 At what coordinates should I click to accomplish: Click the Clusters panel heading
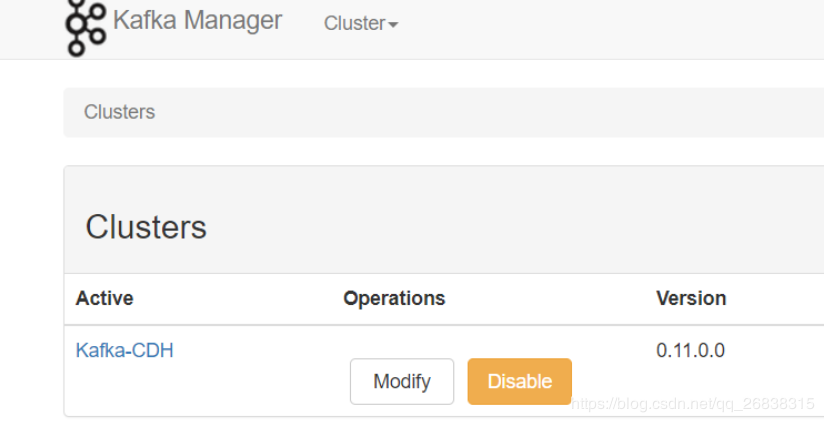click(x=146, y=227)
